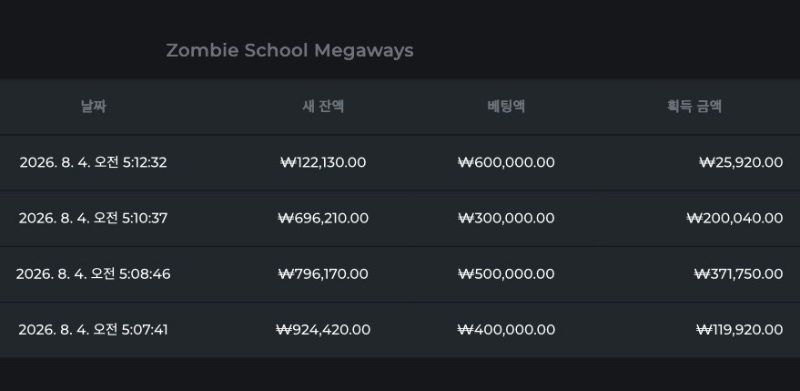Open the 오전 5:08:46 history row
800x391 pixels.
(x=400, y=274)
